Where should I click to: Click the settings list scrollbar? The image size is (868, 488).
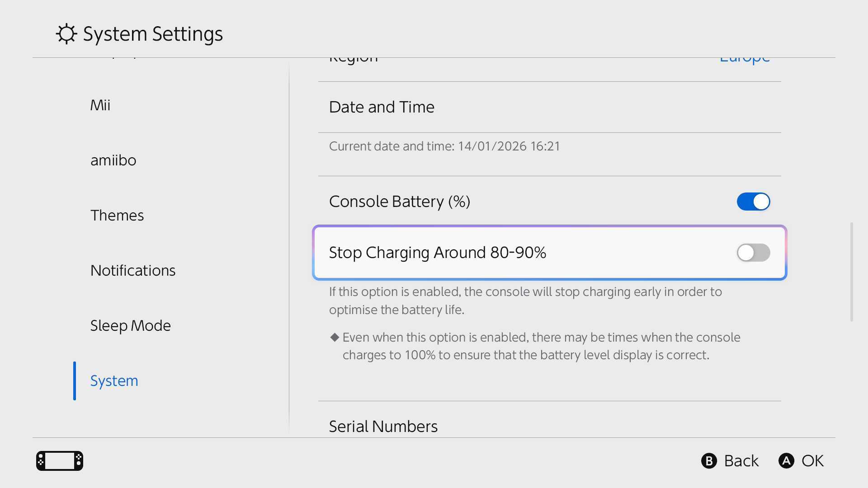852,272
